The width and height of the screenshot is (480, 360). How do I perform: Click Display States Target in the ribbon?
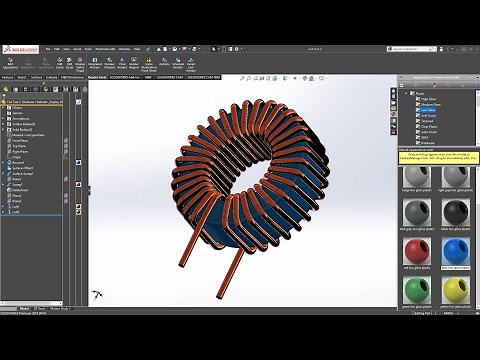[80, 65]
